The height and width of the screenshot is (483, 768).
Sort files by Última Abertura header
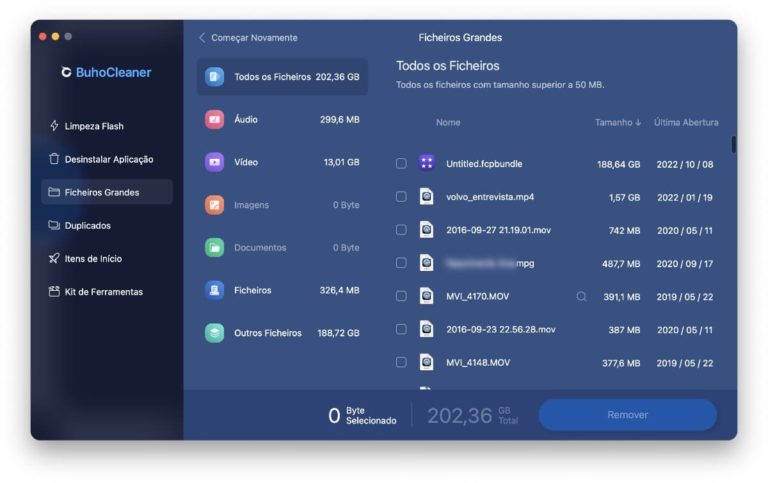685,123
